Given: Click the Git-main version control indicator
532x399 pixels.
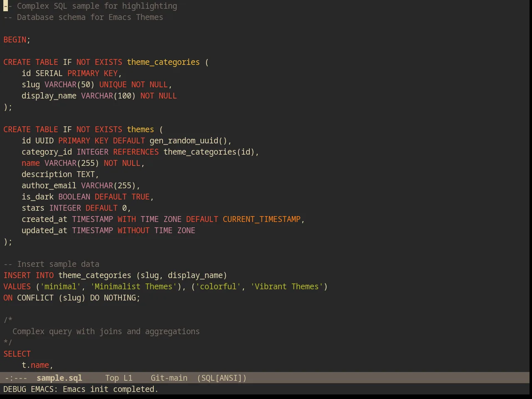Looking at the screenshot, I should pos(169,378).
